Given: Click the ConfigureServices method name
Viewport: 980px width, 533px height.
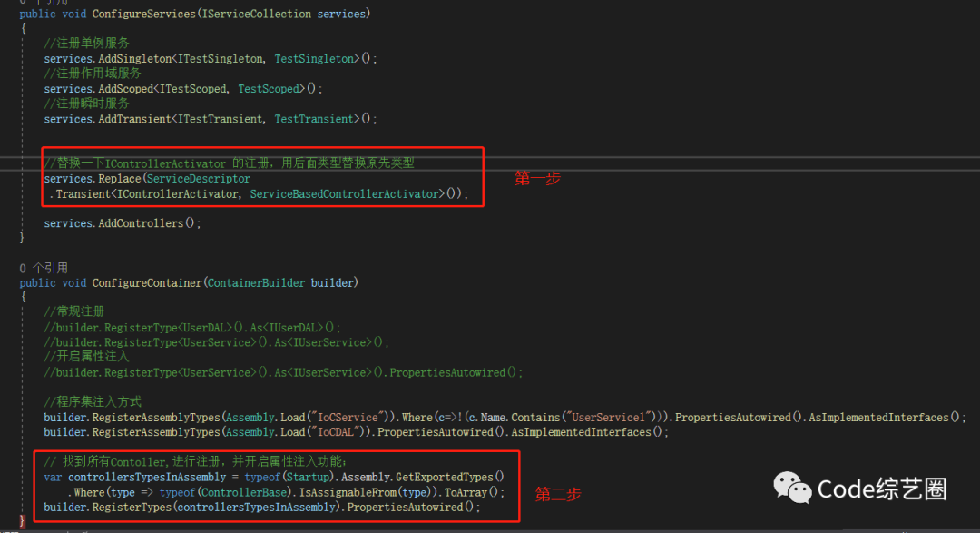Looking at the screenshot, I should point(143,13).
